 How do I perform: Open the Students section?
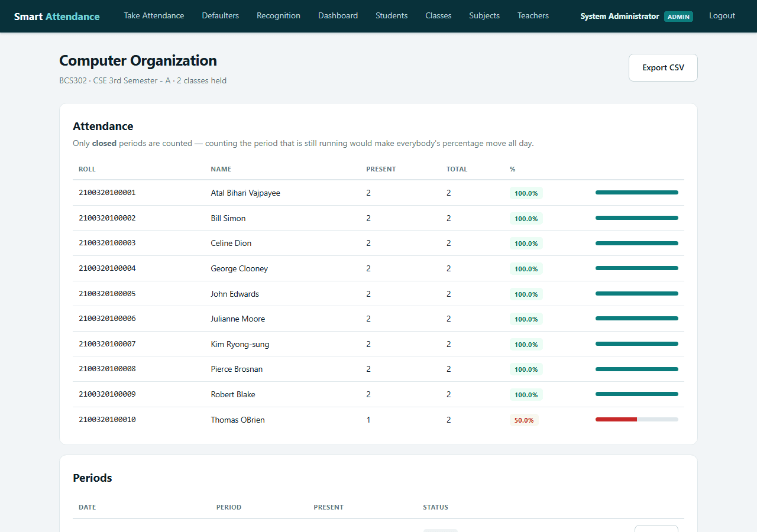pos(392,16)
